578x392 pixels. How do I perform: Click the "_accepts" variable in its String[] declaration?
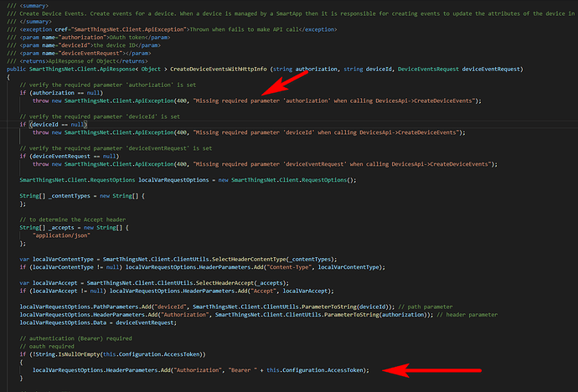point(61,228)
